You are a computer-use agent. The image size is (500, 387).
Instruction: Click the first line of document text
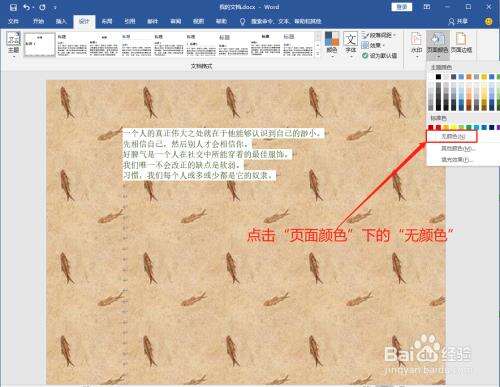tap(222, 134)
